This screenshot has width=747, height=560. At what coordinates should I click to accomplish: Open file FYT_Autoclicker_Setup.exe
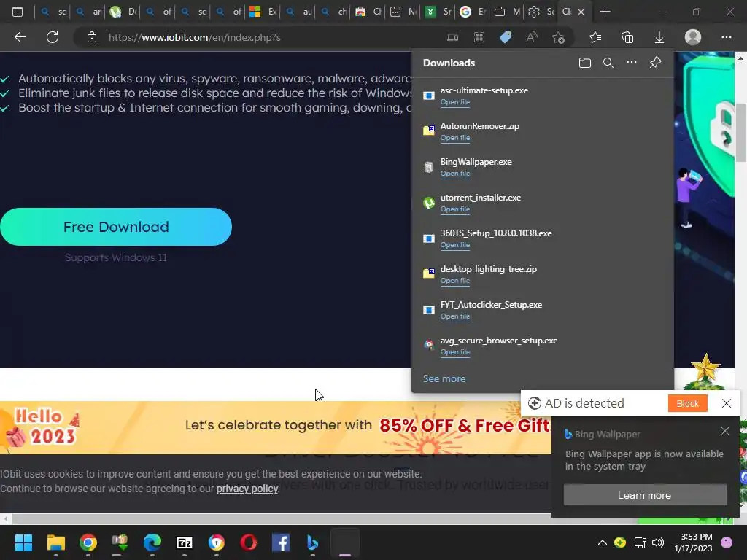(455, 316)
